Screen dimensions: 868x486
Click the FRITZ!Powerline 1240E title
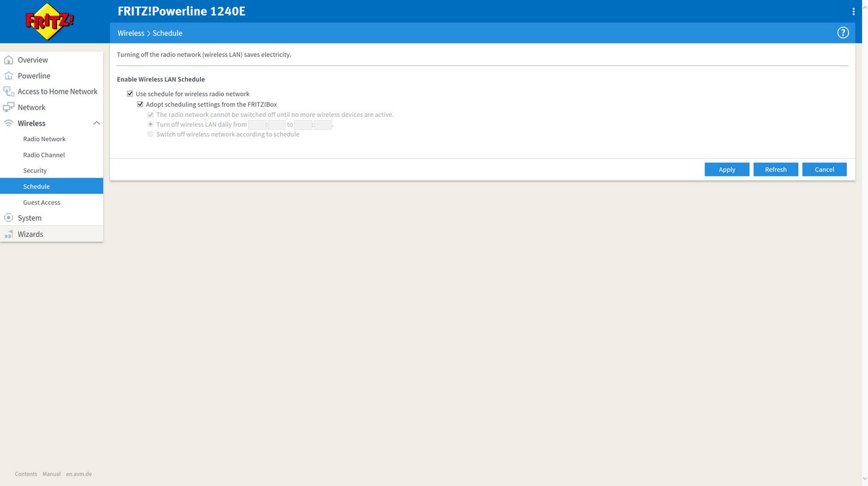[182, 11]
